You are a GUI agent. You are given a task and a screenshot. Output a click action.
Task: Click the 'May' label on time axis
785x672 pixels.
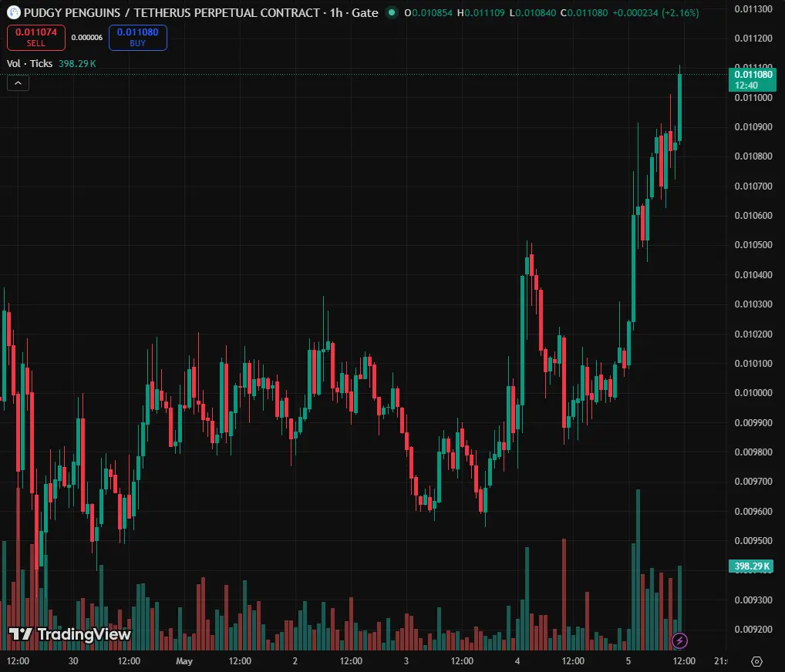(x=184, y=661)
